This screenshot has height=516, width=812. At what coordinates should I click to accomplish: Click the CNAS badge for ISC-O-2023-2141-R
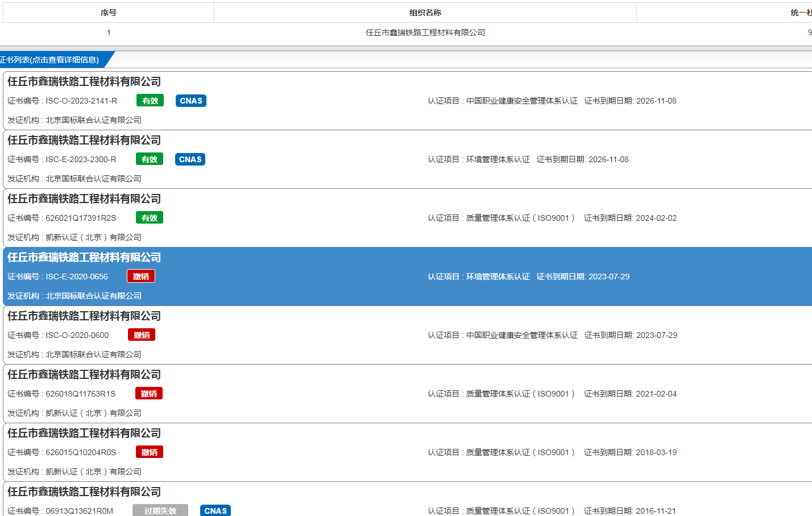pos(191,101)
